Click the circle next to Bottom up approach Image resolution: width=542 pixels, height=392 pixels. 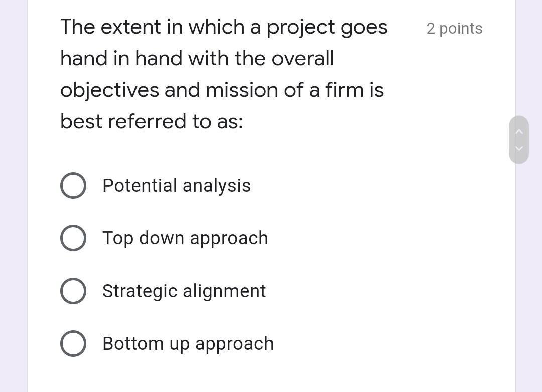pos(73,344)
